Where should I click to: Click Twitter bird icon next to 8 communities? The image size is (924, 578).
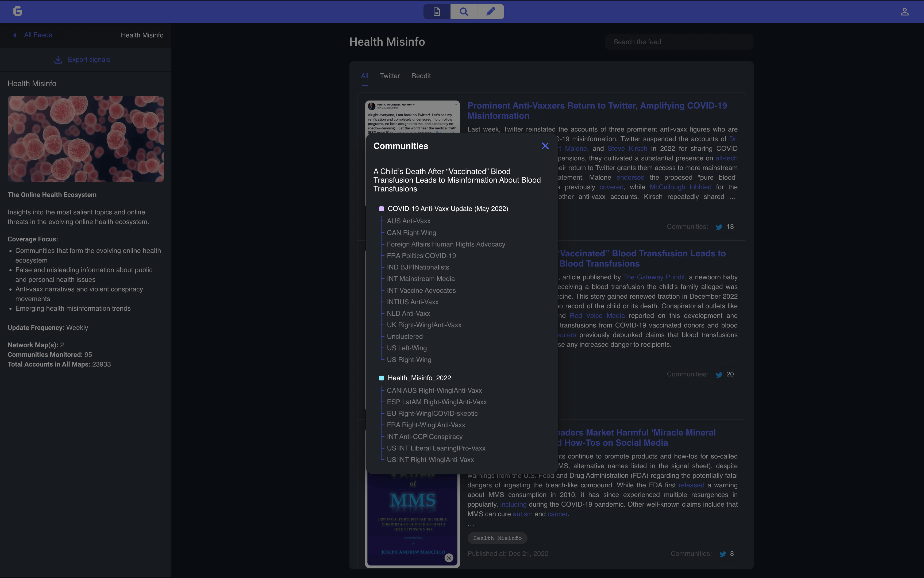click(722, 554)
